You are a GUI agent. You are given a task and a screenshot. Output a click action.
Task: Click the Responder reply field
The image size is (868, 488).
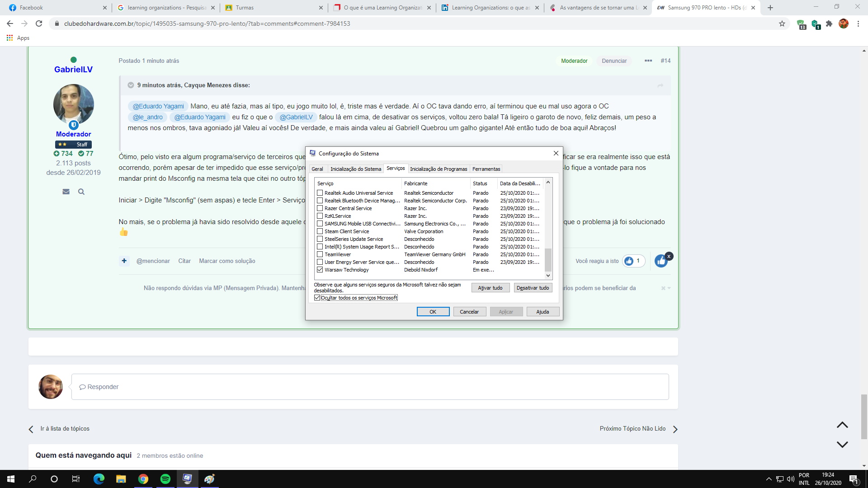pos(370,387)
